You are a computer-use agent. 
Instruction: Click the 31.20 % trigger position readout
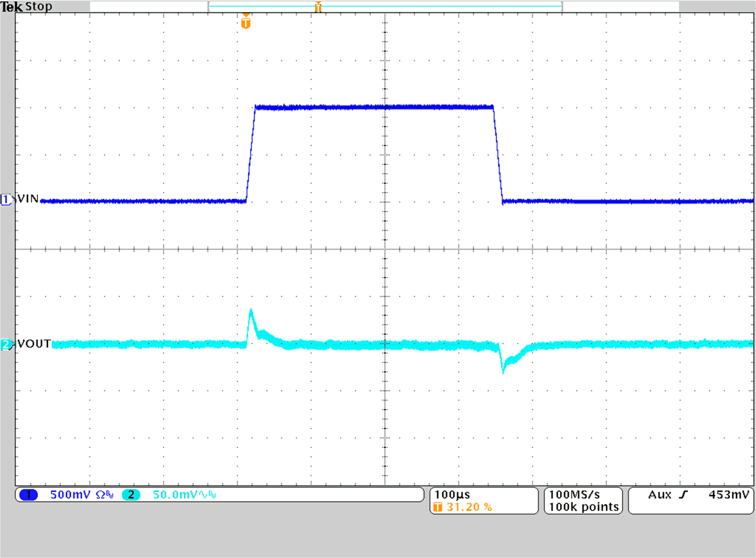coord(469,507)
